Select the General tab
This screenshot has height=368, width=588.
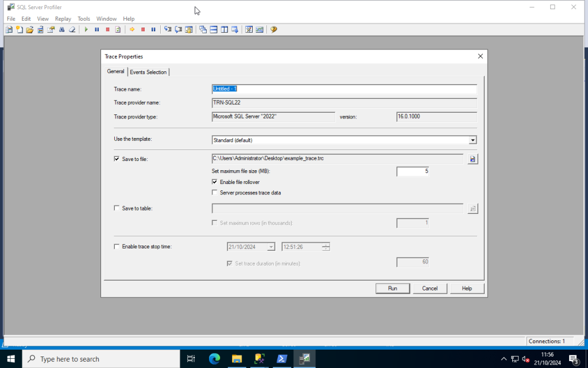pyautogui.click(x=115, y=71)
